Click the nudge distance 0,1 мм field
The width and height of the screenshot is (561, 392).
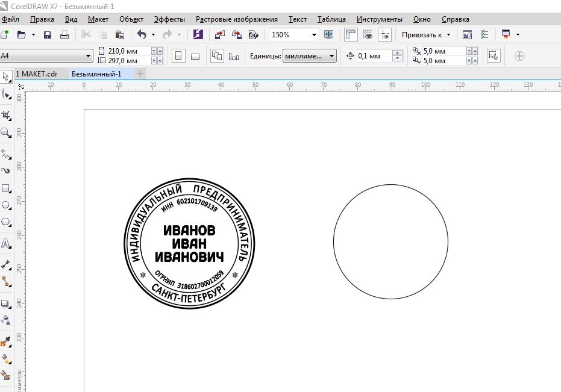[x=374, y=56]
